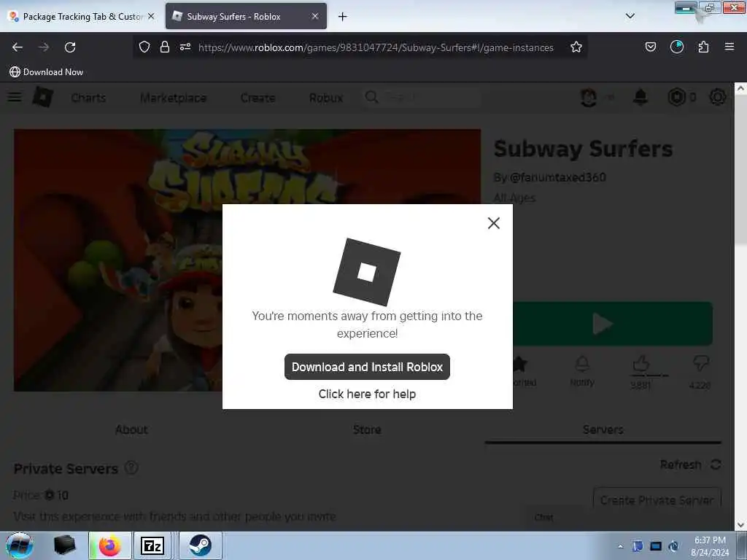Screen dimensions: 747x560
Task: Open the Firefox application menu
Action: pyautogui.click(x=729, y=47)
